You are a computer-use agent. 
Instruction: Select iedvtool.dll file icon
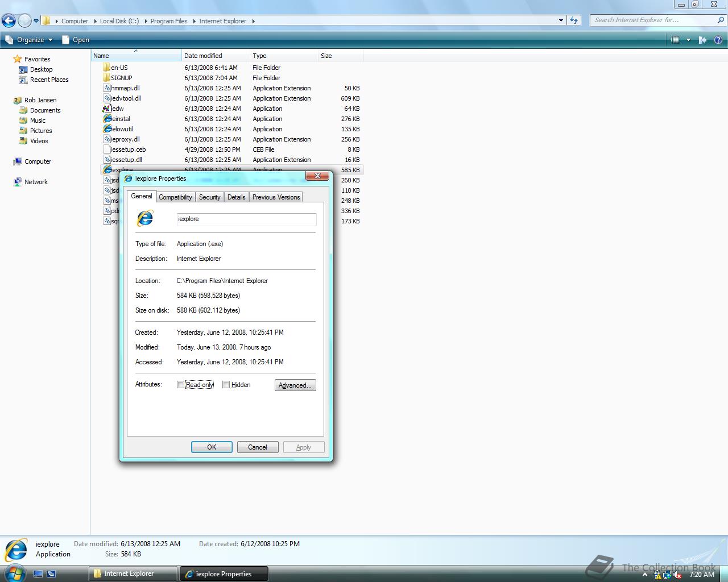coord(107,98)
